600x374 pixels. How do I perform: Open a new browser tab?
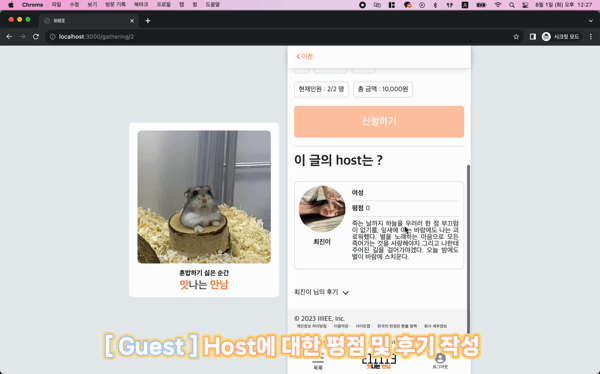pos(148,21)
